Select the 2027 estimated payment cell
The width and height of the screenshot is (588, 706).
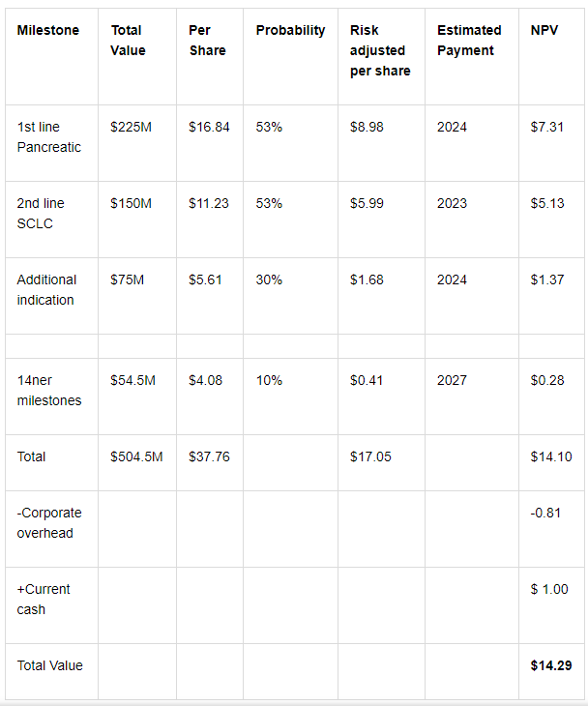coord(452,380)
